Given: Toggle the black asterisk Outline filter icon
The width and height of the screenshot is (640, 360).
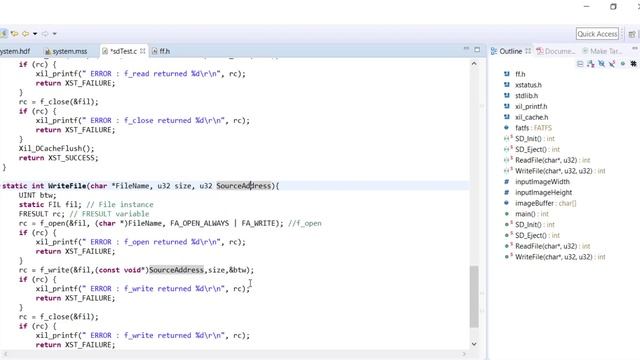Looking at the screenshot, I should pyautogui.click(x=633, y=64).
